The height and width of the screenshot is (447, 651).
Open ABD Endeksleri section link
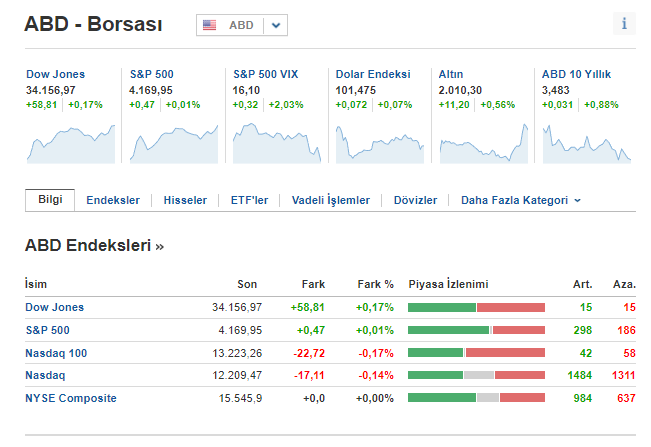94,245
